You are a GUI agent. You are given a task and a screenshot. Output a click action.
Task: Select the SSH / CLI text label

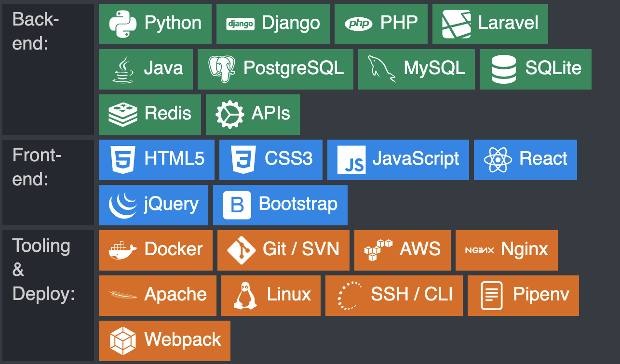pos(412,295)
